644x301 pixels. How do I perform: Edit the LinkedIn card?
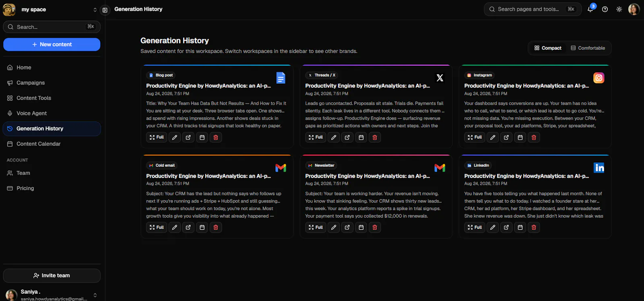coord(493,227)
